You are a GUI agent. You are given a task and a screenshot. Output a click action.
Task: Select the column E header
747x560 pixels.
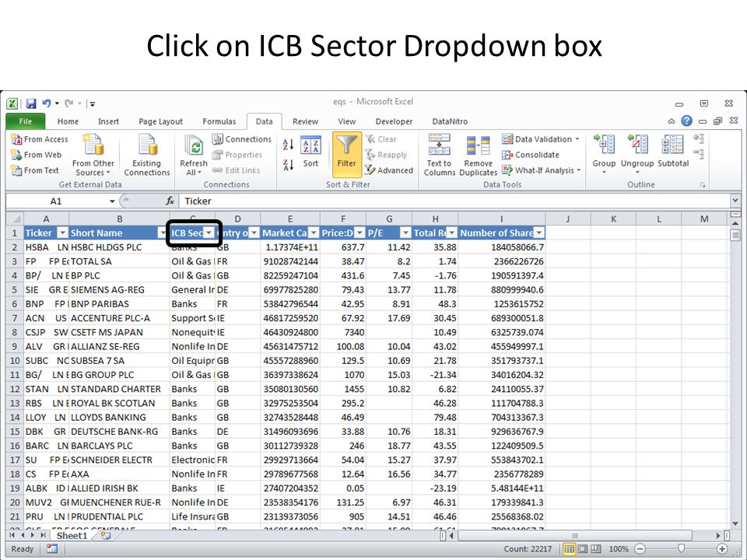point(289,219)
